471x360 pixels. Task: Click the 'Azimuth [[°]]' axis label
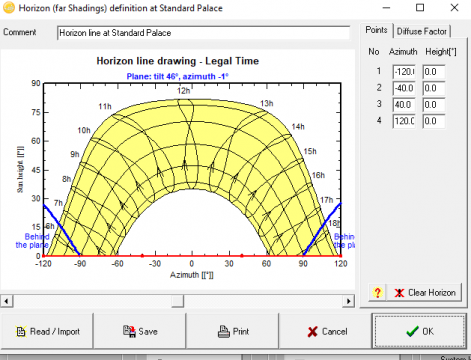192,275
